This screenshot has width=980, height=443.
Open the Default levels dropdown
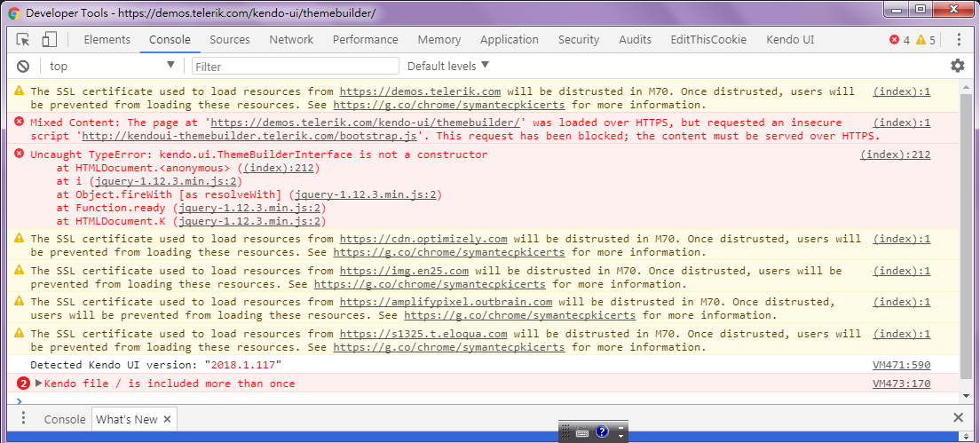[x=447, y=66]
